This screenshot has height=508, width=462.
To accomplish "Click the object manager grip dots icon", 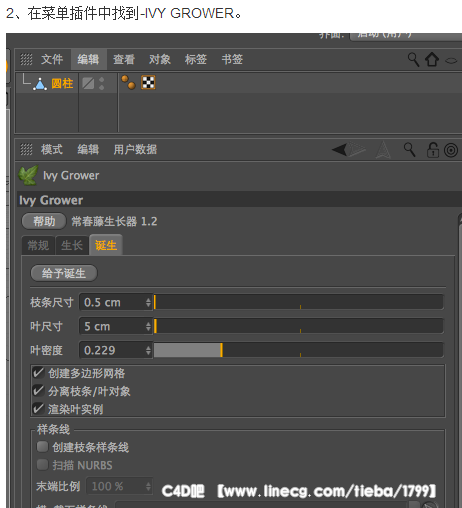I will point(26,60).
